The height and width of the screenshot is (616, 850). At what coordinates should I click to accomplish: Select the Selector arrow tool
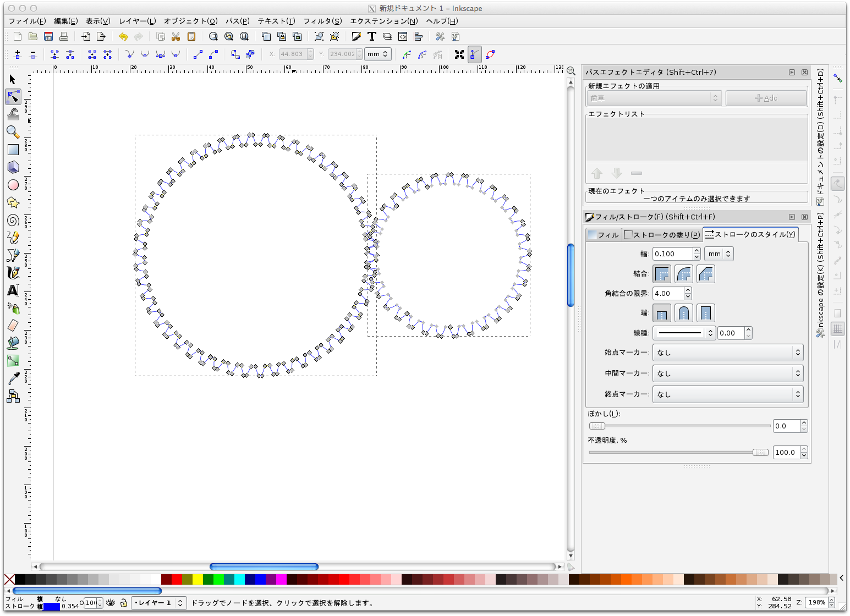[x=13, y=80]
